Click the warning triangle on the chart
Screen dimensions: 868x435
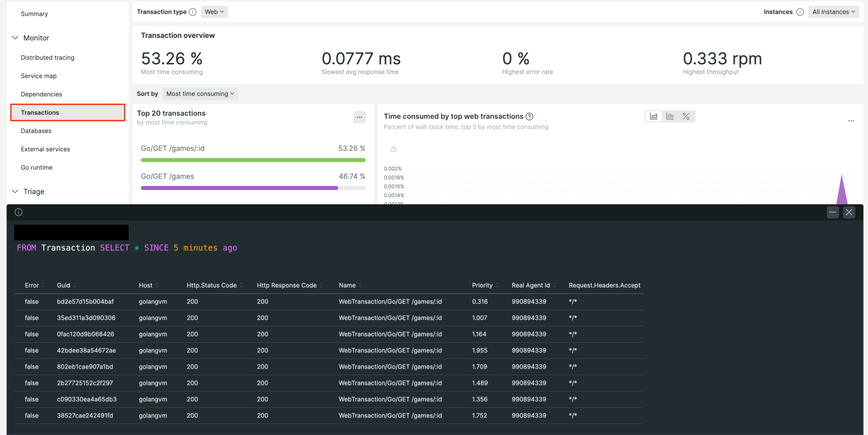(x=393, y=148)
